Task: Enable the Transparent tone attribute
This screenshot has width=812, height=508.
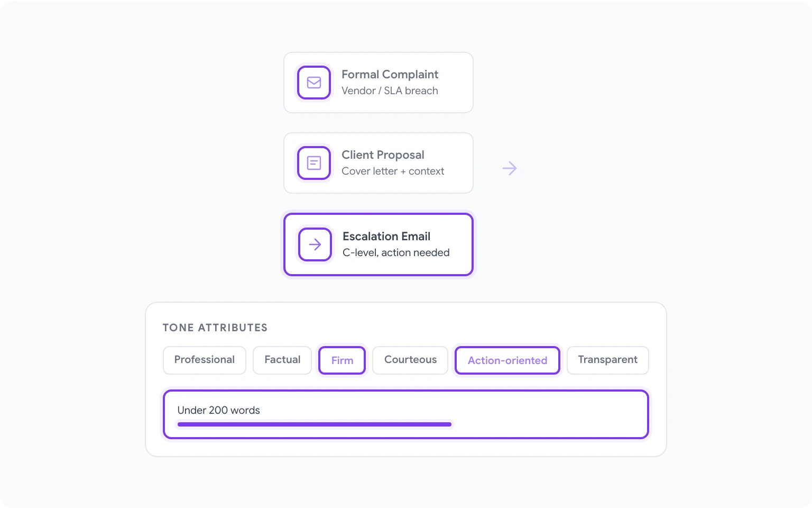Action: [607, 360]
